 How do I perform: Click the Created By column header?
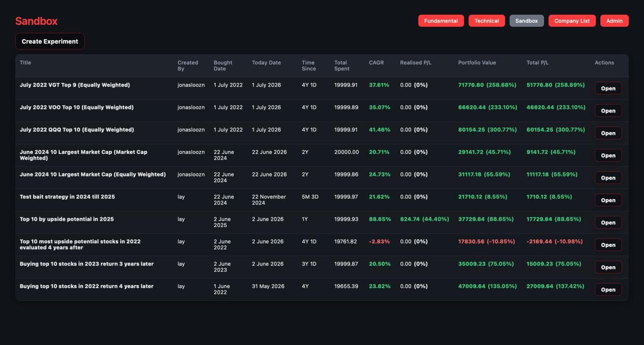tap(188, 66)
